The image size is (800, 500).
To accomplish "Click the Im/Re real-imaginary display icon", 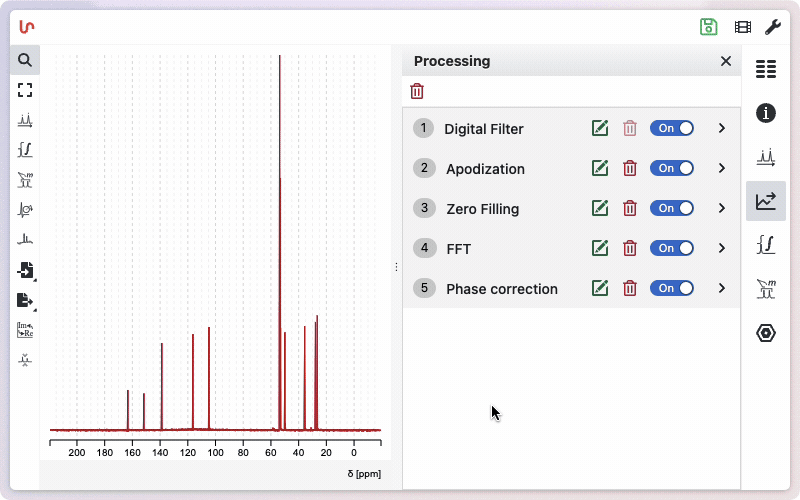I will coord(25,330).
